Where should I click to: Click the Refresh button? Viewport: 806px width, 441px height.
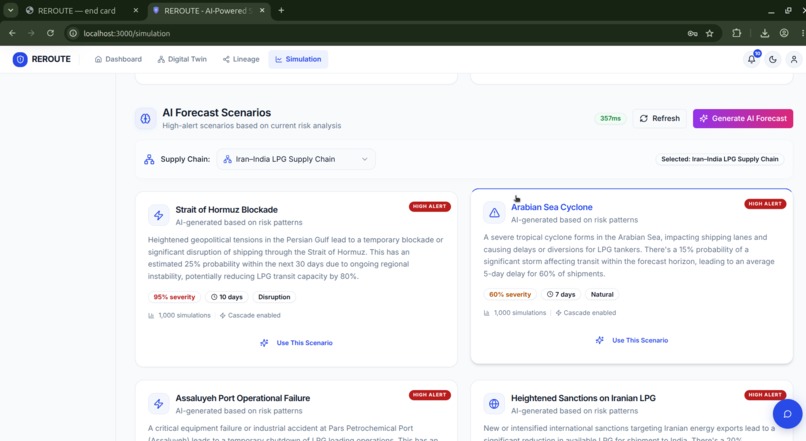coord(660,119)
